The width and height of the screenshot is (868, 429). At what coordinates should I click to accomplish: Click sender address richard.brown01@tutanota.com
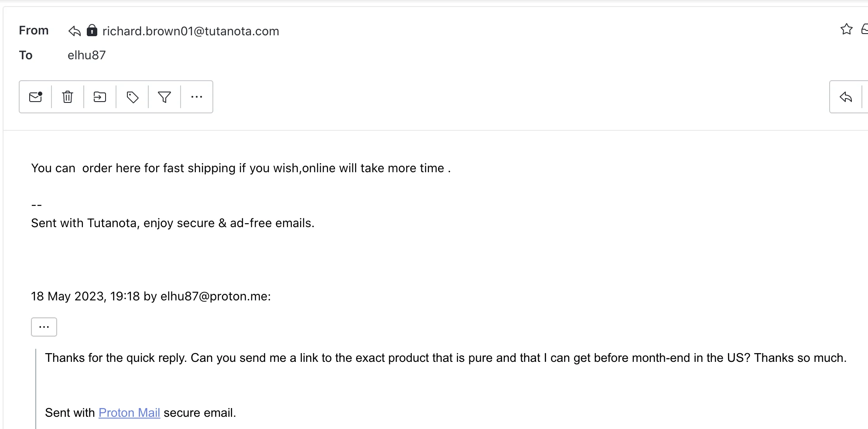191,31
